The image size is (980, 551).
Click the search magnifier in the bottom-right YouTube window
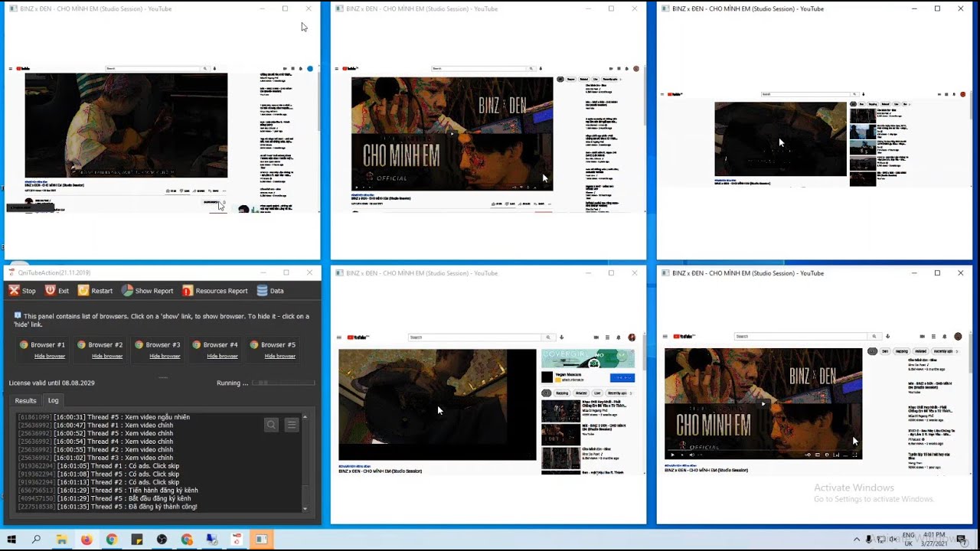click(x=874, y=336)
